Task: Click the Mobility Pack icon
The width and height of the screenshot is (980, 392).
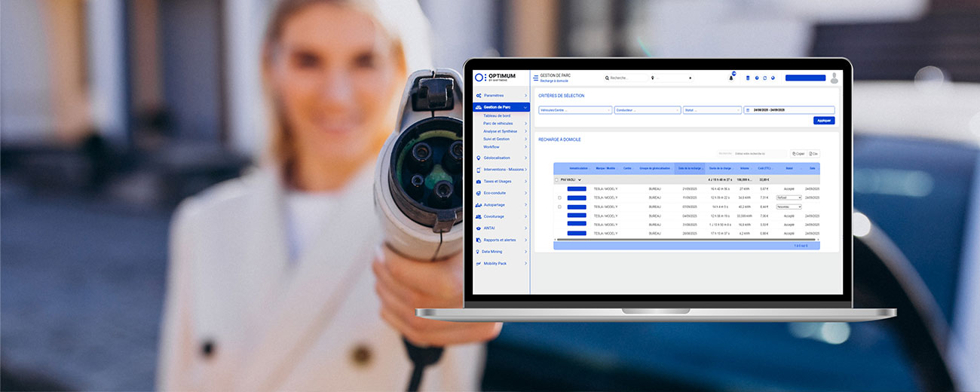Action: (x=479, y=263)
